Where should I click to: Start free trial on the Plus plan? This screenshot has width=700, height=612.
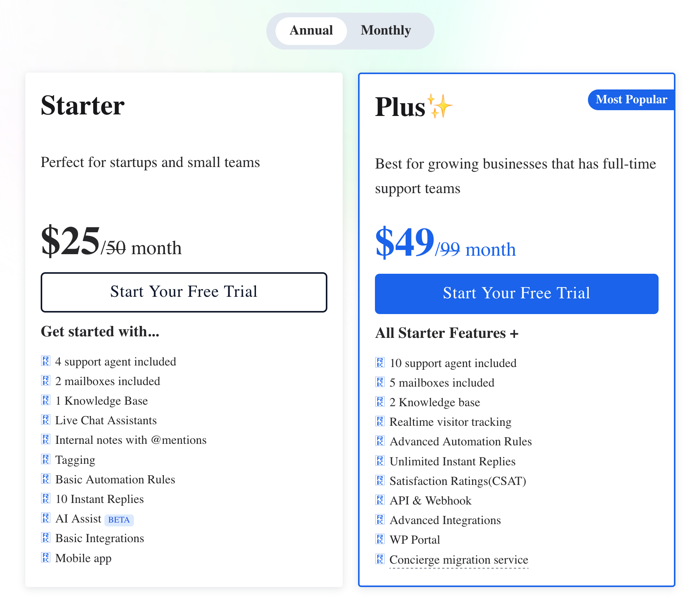coord(516,293)
